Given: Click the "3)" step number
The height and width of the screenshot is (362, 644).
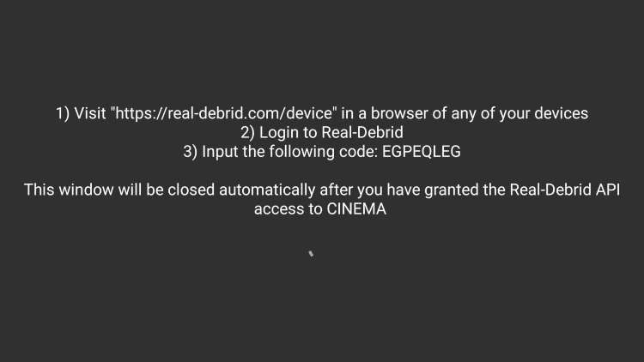Looking at the screenshot, I should point(190,152).
